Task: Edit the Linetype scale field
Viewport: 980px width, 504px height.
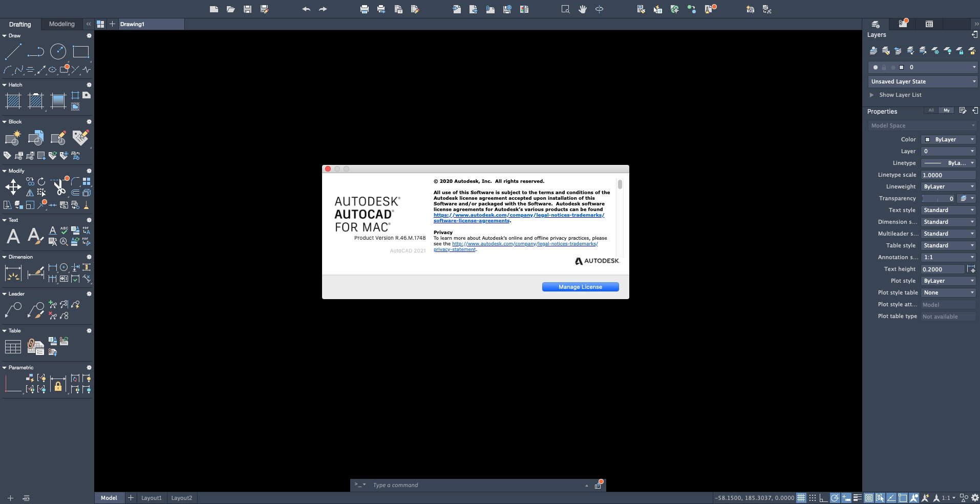Action: pos(948,175)
